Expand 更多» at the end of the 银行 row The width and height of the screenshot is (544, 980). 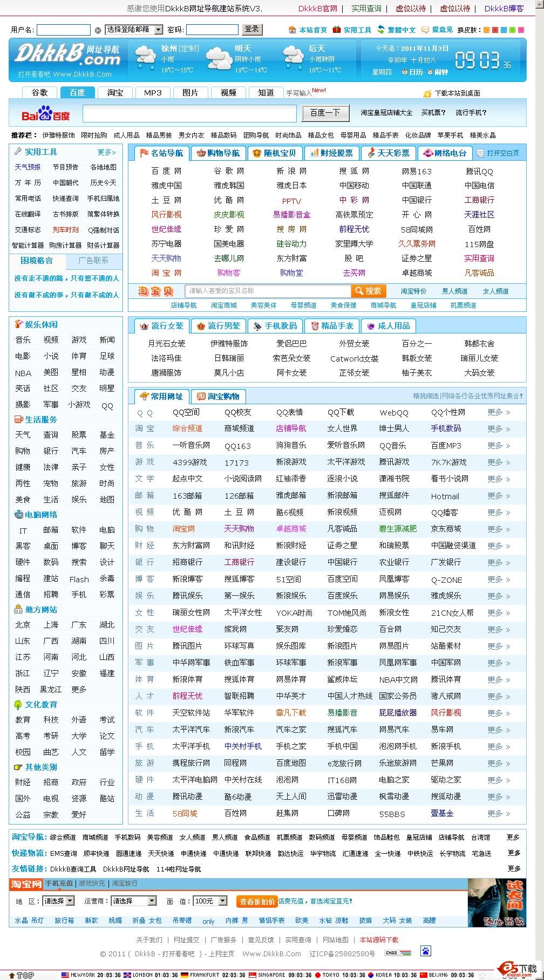click(x=499, y=562)
